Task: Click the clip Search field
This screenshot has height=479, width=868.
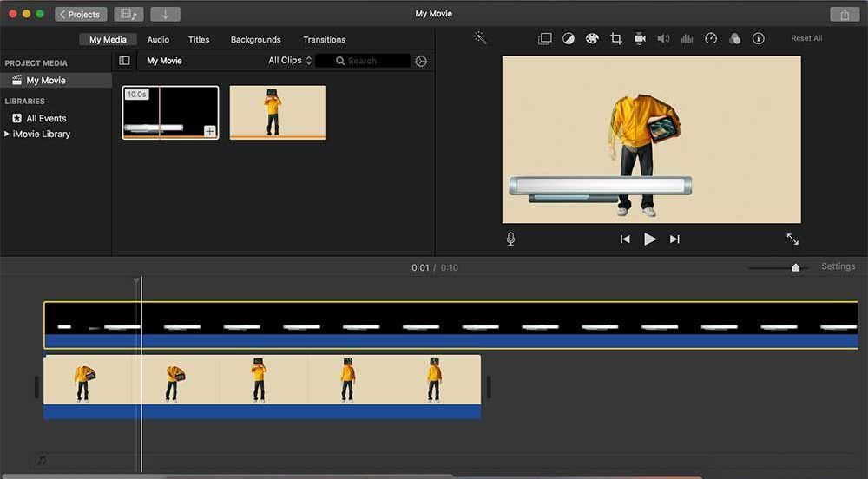Action: (363, 61)
